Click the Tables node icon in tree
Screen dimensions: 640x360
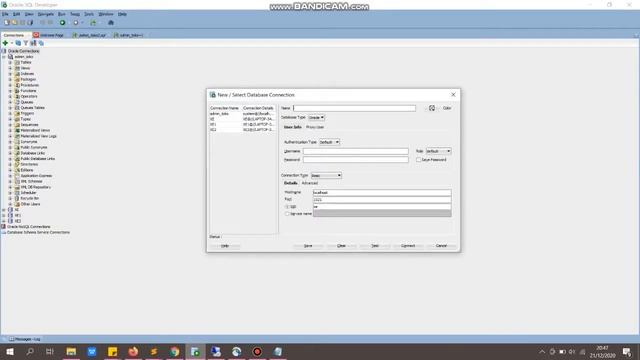(x=17, y=62)
